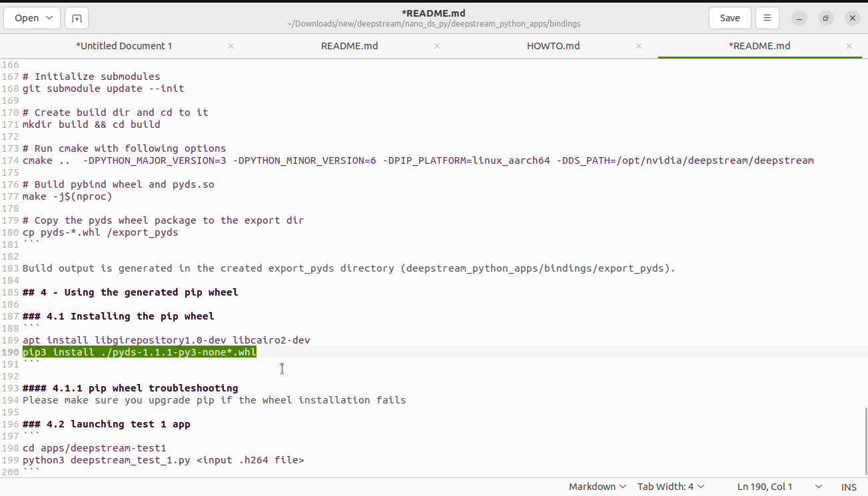Image resolution: width=868 pixels, height=496 pixels.
Task: Click the Open button
Action: click(27, 18)
